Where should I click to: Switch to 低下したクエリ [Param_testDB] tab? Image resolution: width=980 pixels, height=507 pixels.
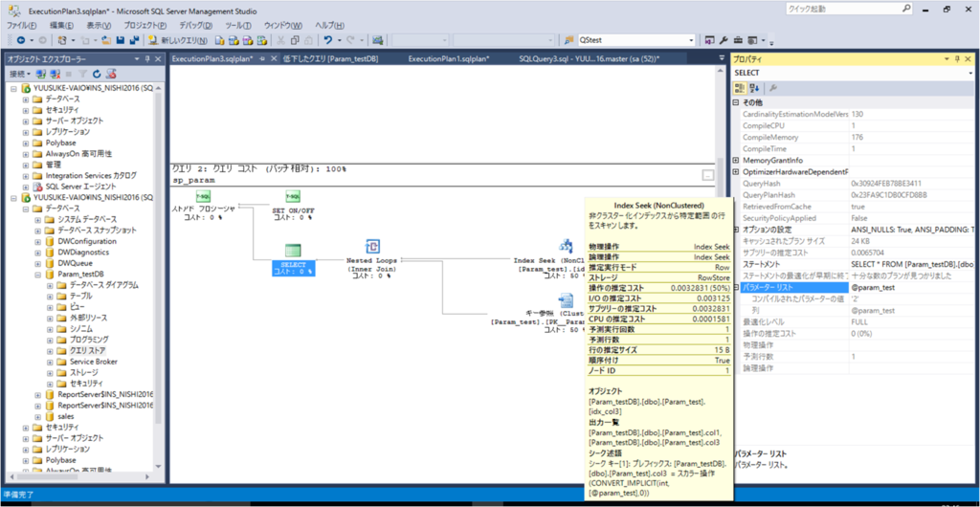pyautogui.click(x=330, y=58)
